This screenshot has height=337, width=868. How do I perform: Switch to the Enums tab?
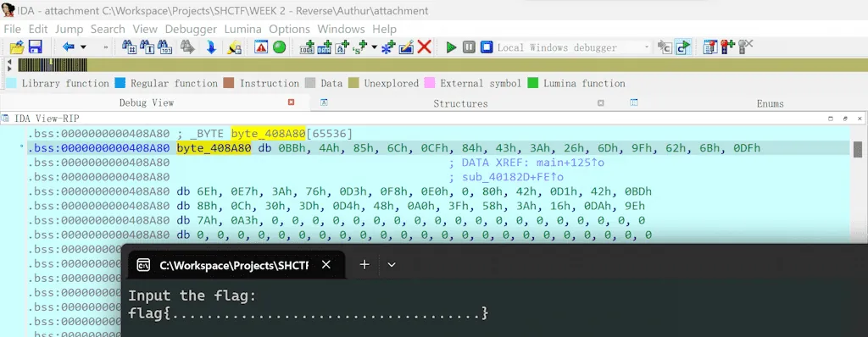[x=770, y=103]
